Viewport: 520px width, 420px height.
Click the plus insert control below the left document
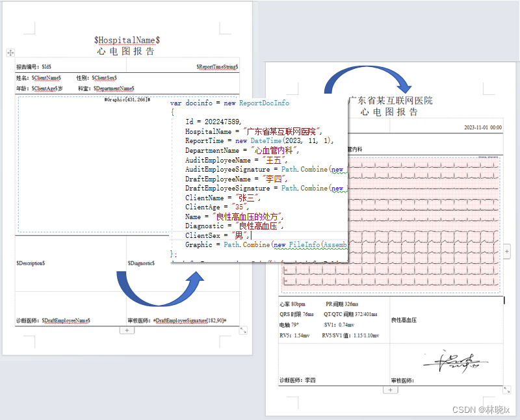(x=126, y=330)
